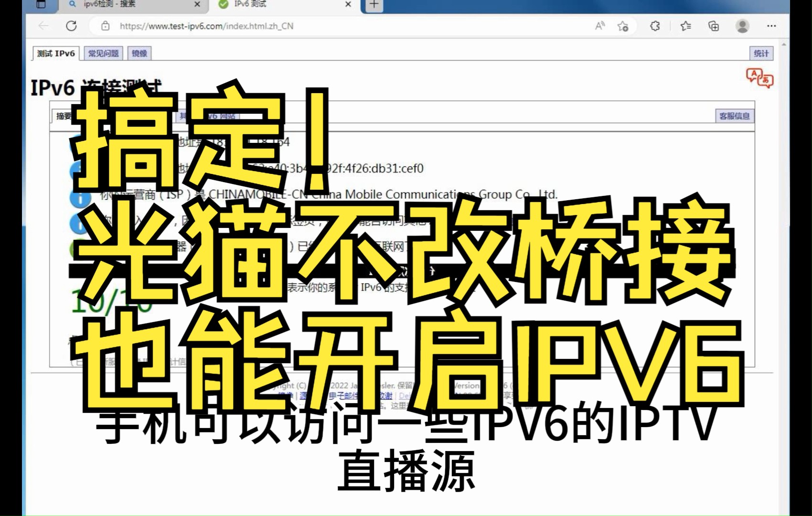Viewport: 812px width, 516px height.
Task: Open a new browser tab
Action: pyautogui.click(x=374, y=6)
